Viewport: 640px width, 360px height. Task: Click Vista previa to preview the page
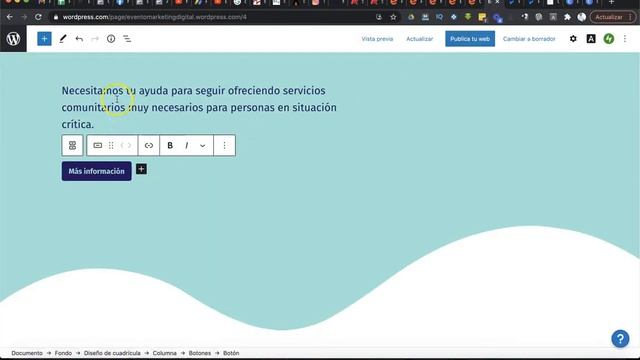(377, 39)
